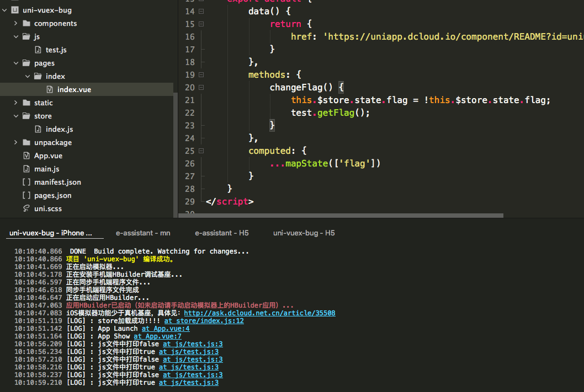
Task: Click the App.vue file icon
Action: point(26,155)
